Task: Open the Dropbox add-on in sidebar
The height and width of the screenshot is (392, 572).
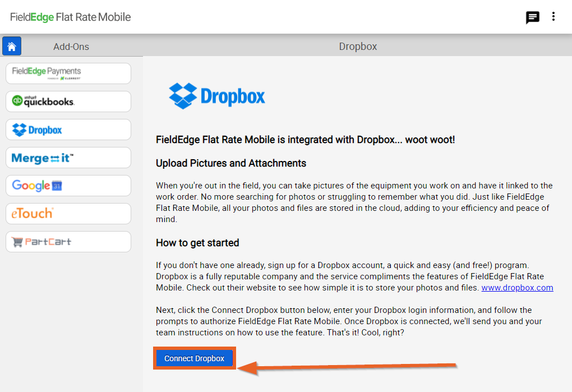Action: pos(68,130)
